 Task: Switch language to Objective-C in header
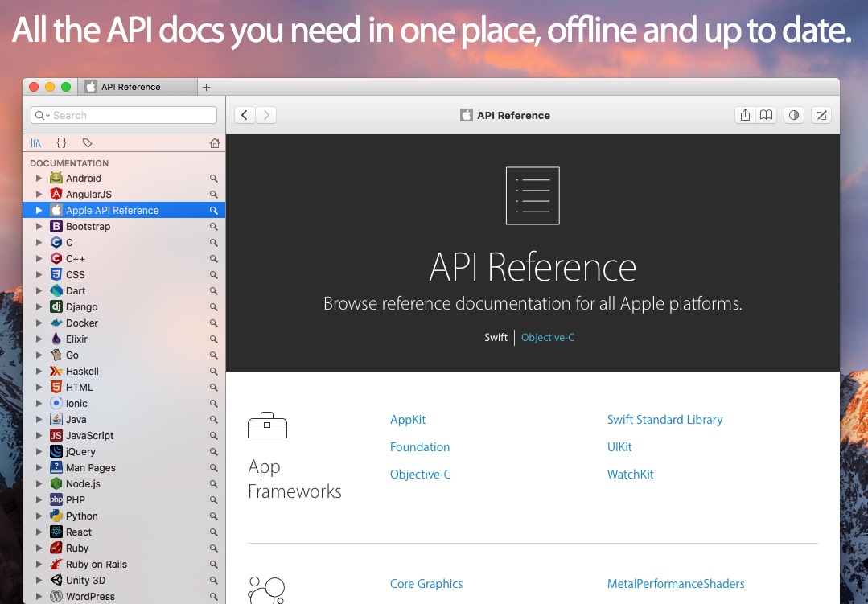point(548,337)
